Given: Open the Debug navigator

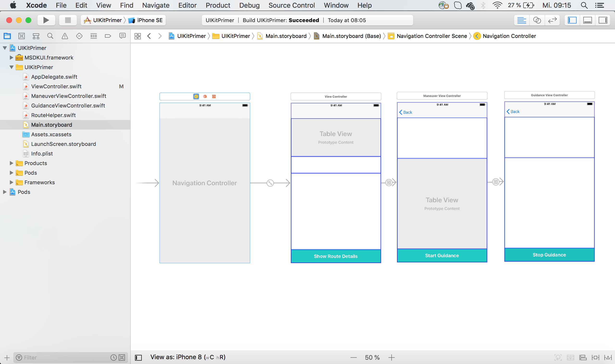Looking at the screenshot, I should (93, 36).
